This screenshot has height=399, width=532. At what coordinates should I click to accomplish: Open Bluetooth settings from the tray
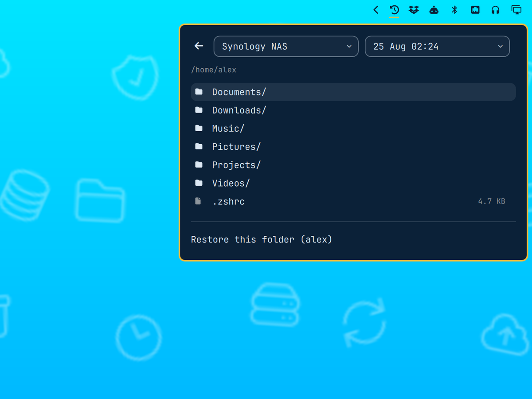(x=454, y=10)
